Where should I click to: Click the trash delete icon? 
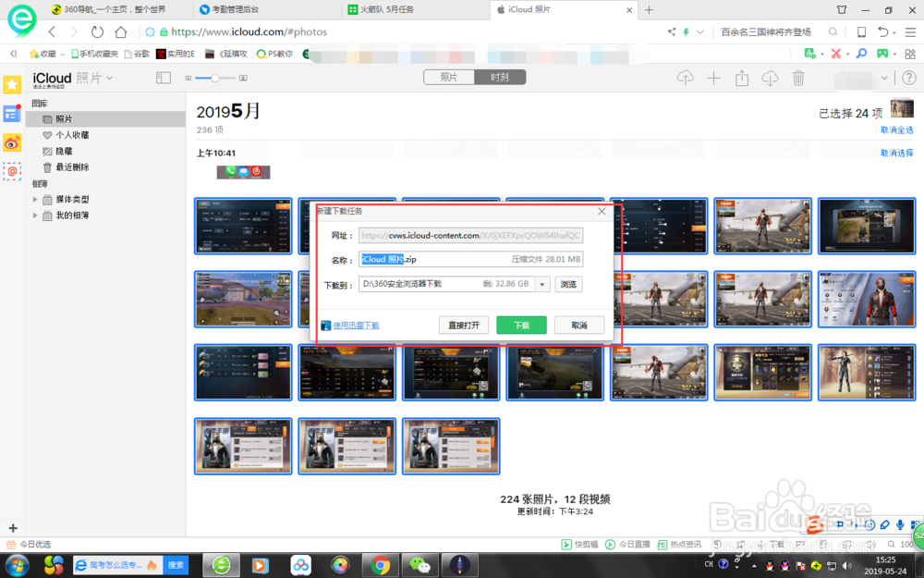coord(798,78)
